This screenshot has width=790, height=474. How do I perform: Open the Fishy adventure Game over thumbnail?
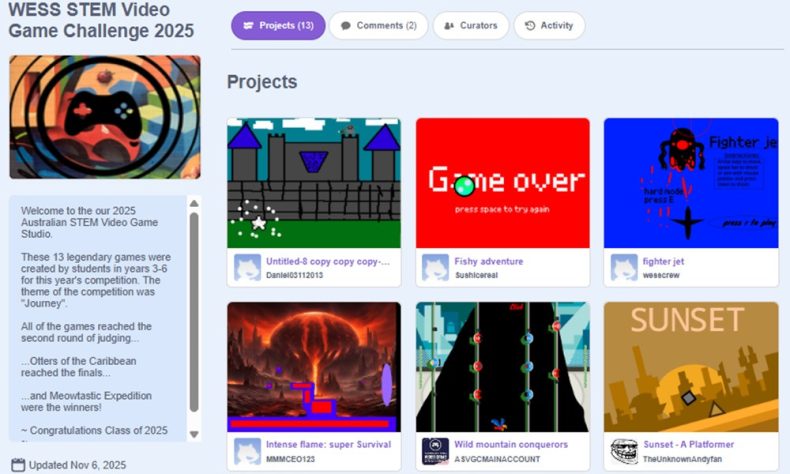click(x=502, y=183)
